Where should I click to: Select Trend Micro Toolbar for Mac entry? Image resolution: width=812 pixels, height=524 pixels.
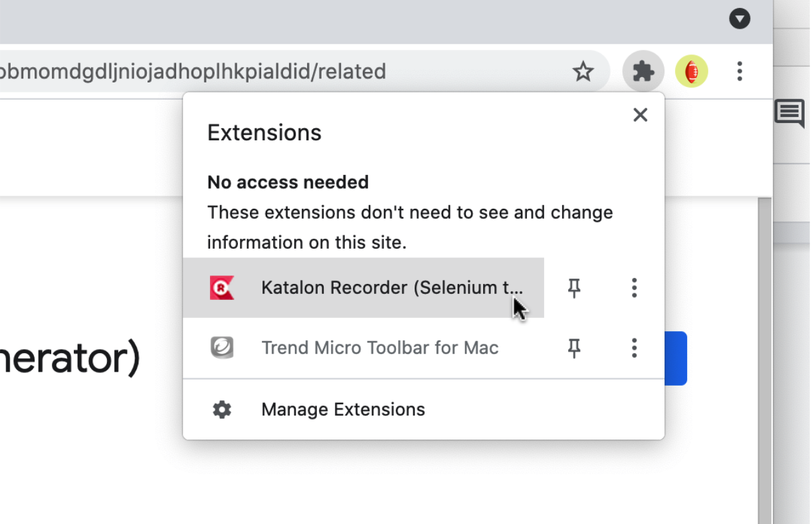[x=379, y=348]
